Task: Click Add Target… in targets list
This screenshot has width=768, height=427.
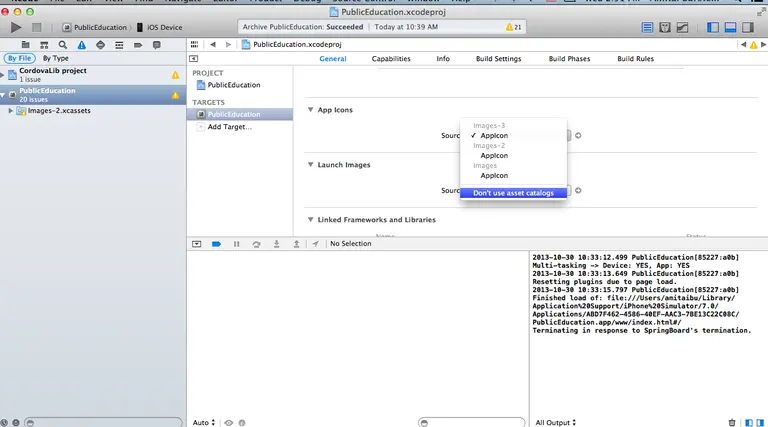Action: click(x=229, y=127)
